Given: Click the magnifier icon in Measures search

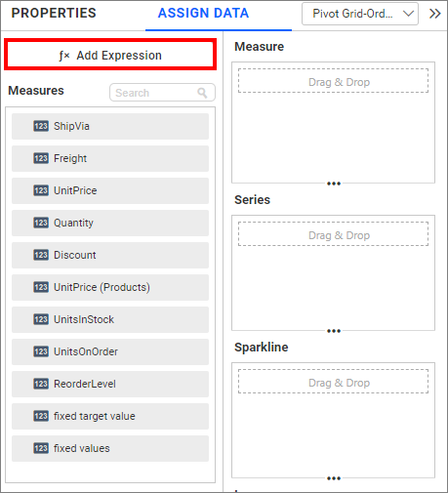Looking at the screenshot, I should pyautogui.click(x=202, y=93).
